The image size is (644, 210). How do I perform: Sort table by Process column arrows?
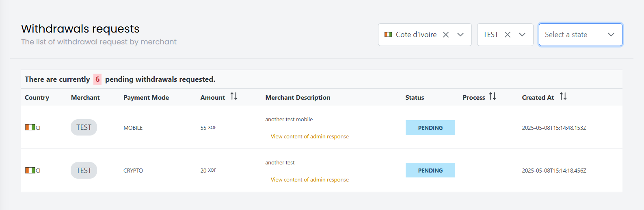tap(493, 96)
